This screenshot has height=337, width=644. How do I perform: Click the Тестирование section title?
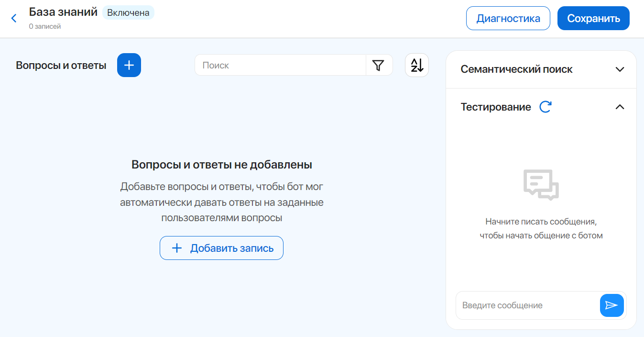[x=496, y=107]
